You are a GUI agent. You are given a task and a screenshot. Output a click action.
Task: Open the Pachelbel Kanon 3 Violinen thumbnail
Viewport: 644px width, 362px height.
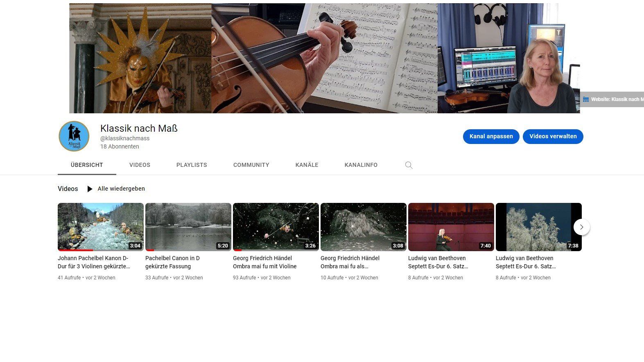tap(101, 227)
